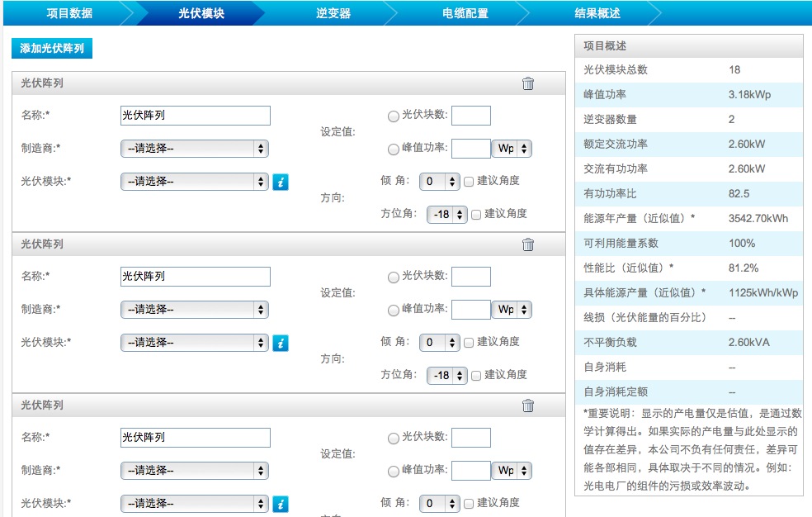Open 倾角 value selector in first array
Viewport: 812px width, 517px height.
pos(440,182)
